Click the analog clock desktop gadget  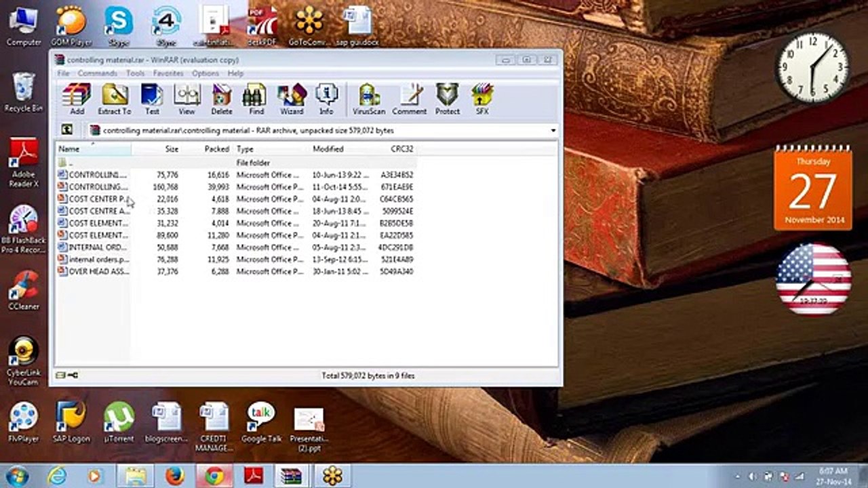[812, 68]
